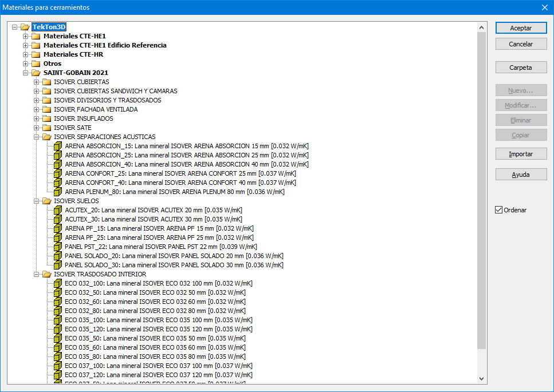Click material icon for PANEL PST_22

point(58,247)
